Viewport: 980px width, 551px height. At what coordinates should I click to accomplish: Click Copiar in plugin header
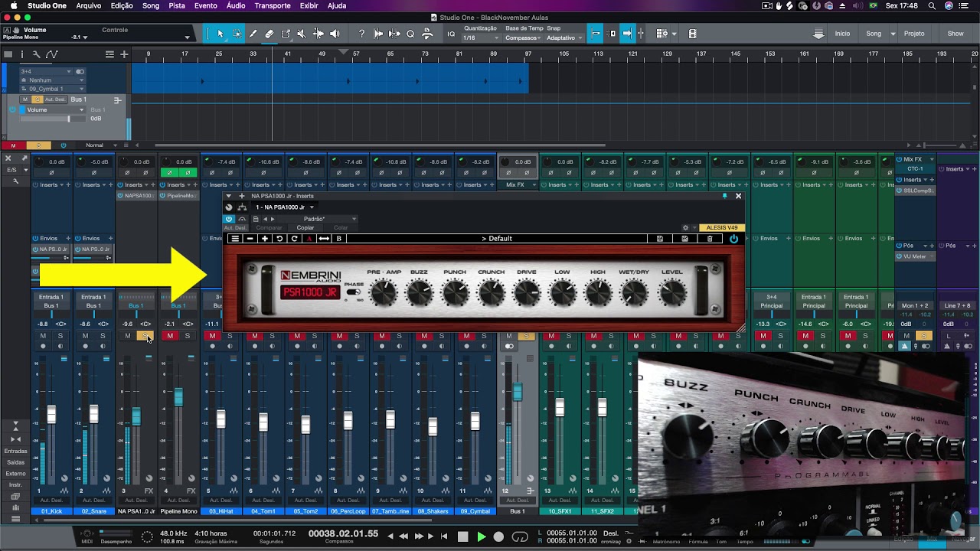(x=305, y=227)
